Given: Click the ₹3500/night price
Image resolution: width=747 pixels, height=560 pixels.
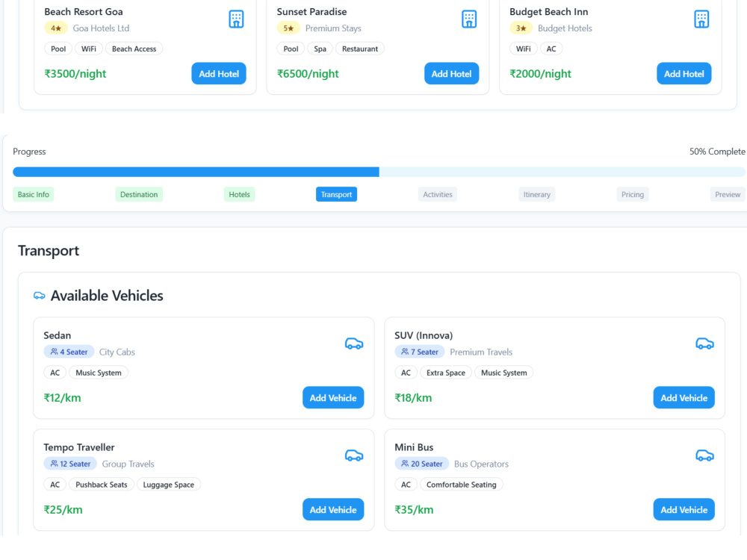Looking at the screenshot, I should [x=75, y=74].
